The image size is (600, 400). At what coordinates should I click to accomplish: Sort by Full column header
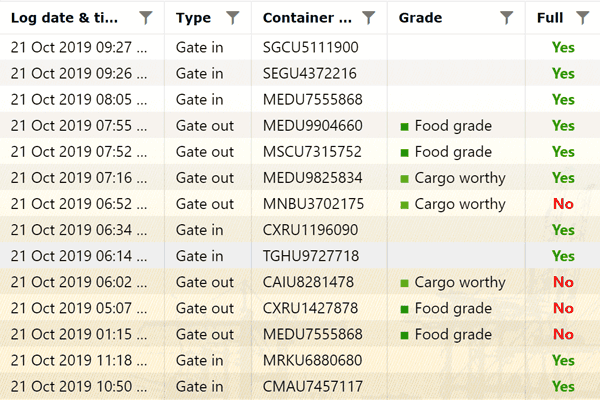click(x=549, y=17)
